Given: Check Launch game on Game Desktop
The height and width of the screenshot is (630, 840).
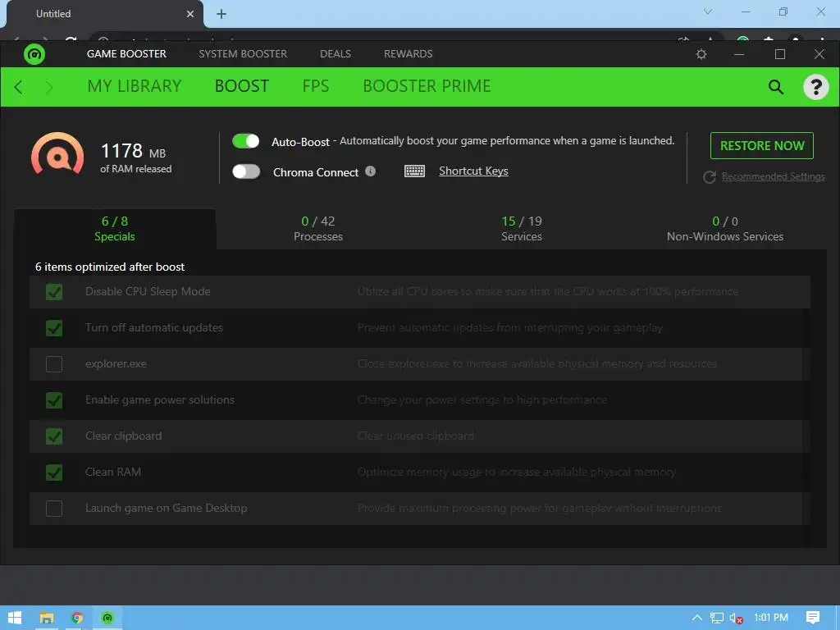Looking at the screenshot, I should click(54, 509).
